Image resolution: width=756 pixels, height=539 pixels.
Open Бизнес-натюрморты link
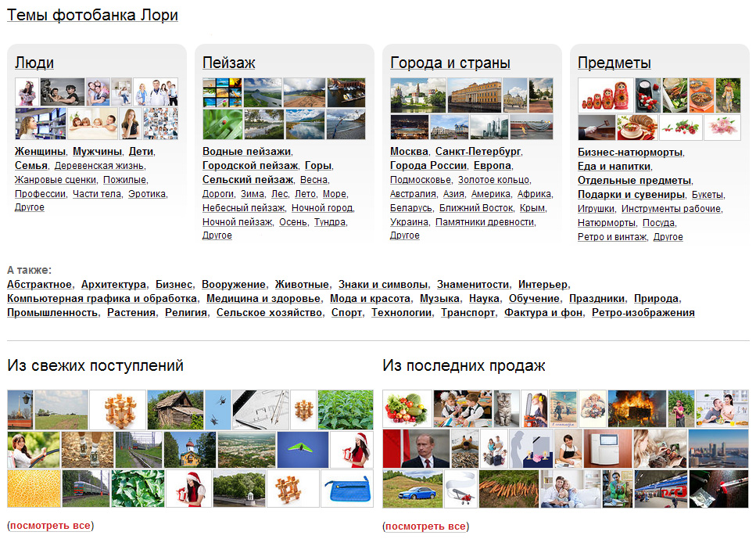tap(630, 153)
